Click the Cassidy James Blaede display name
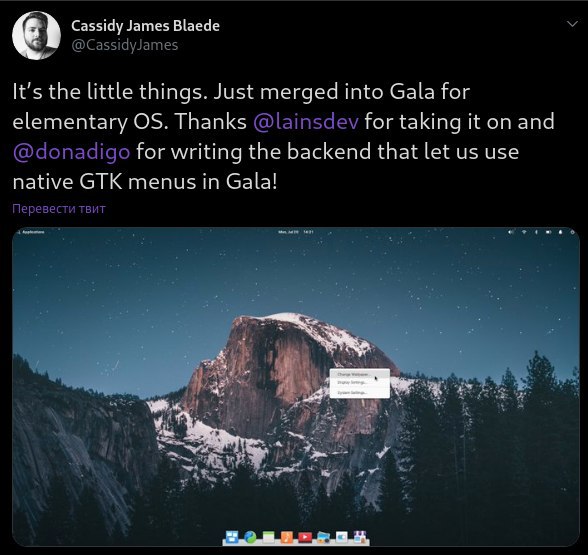 146,26
